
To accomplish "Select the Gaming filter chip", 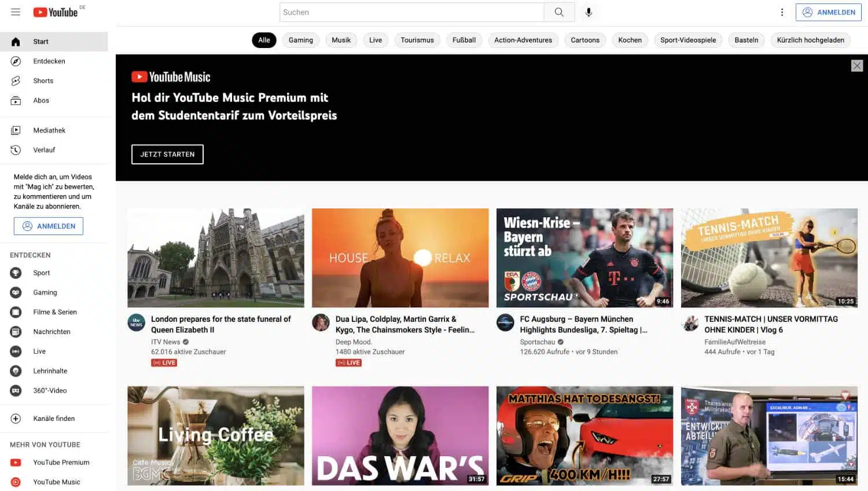I will [x=300, y=40].
